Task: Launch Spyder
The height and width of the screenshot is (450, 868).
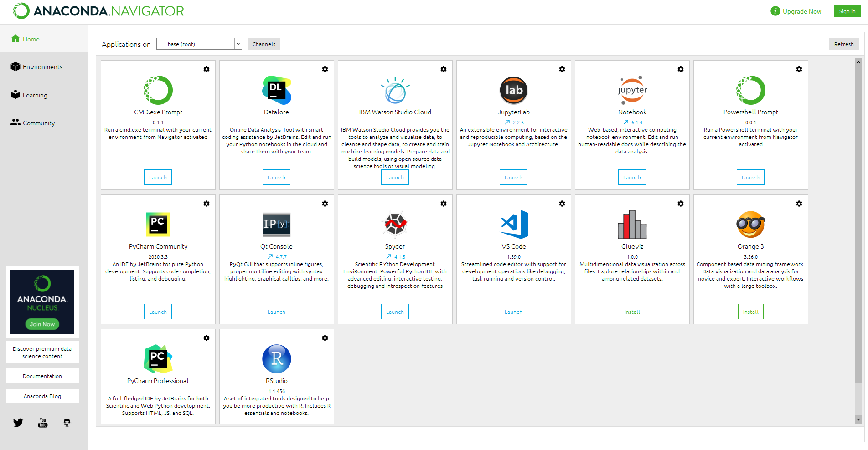Action: (395, 312)
